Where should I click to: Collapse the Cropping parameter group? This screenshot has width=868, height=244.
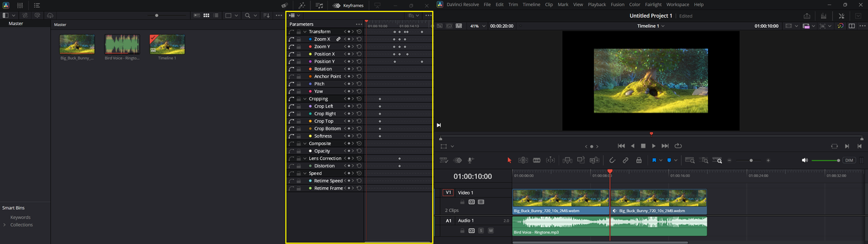305,99
